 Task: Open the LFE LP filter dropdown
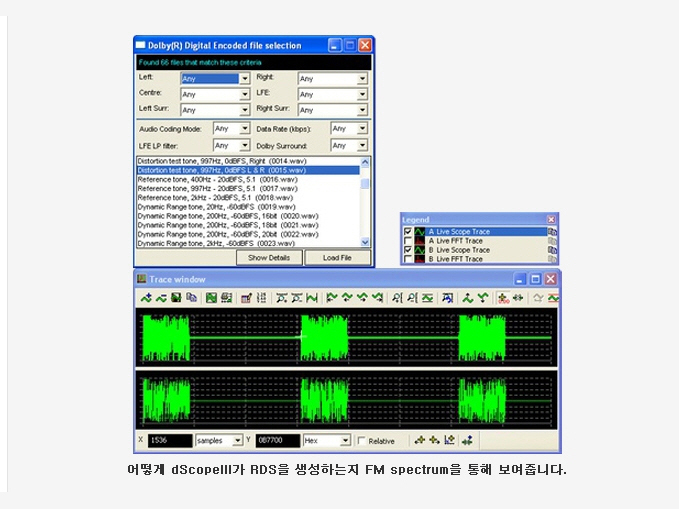coord(245,145)
